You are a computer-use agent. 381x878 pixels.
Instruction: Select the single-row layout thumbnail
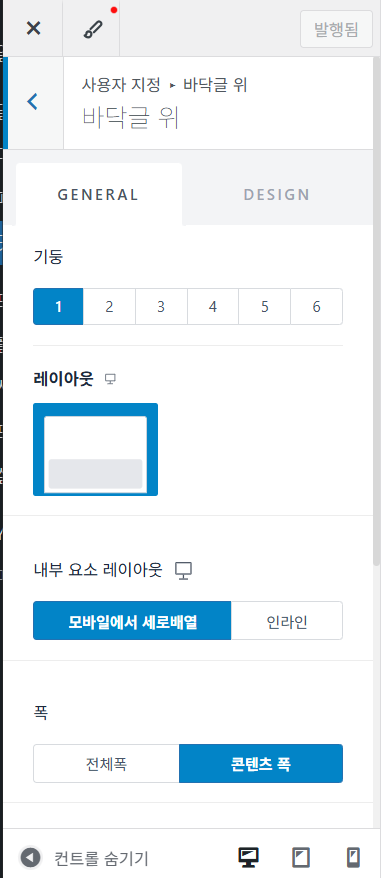95,450
